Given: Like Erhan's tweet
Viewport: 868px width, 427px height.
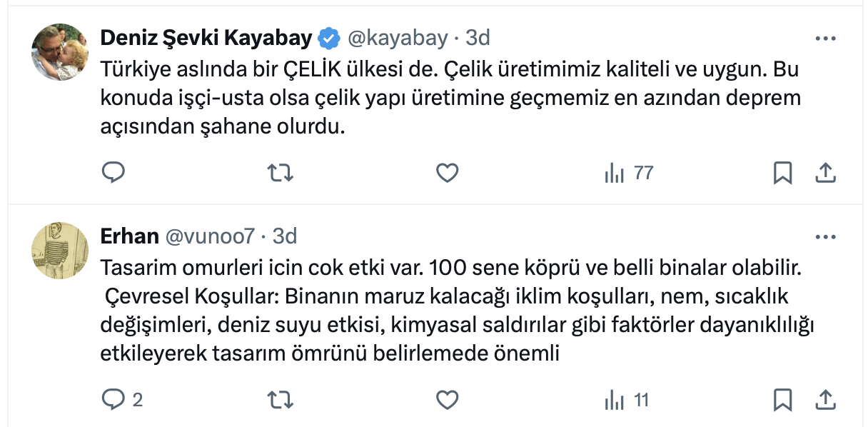Looking at the screenshot, I should tap(447, 399).
